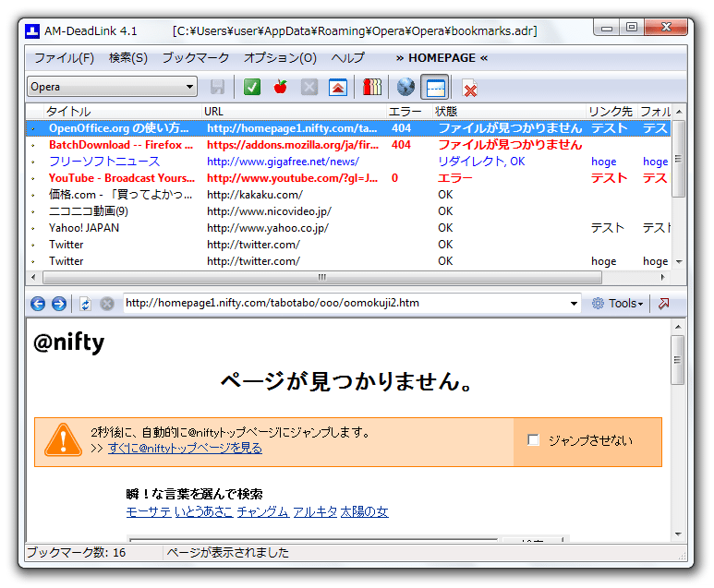The image size is (714, 588).
Task: Go back with the blue left arrow
Action: (x=38, y=304)
